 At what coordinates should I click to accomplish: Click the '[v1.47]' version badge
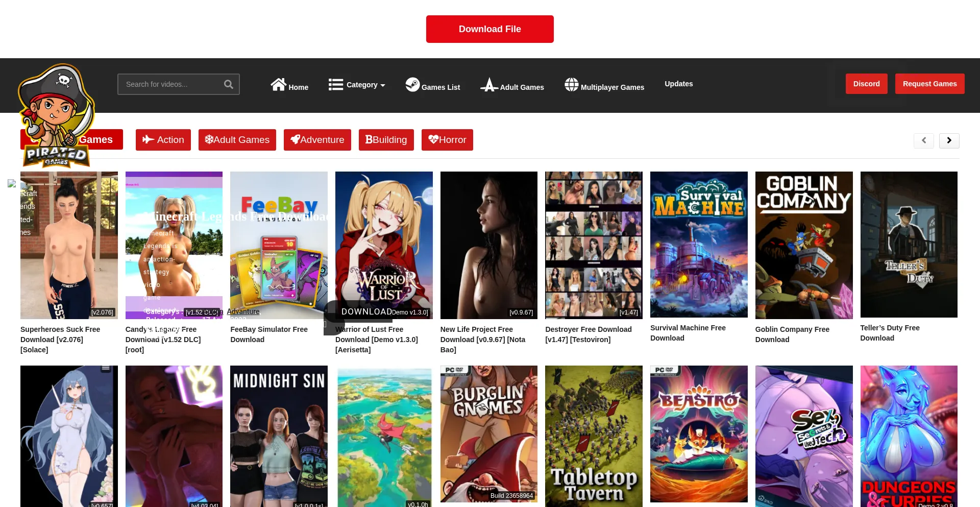point(629,312)
